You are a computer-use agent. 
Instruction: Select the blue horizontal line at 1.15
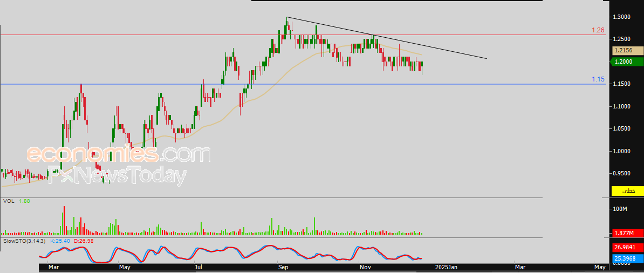click(x=303, y=84)
